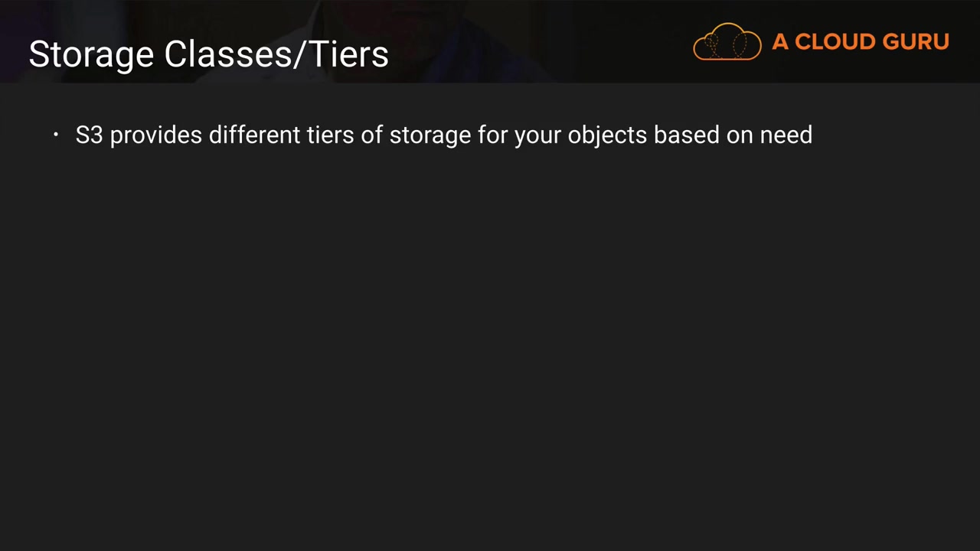Click the cloud logo icon
The width and height of the screenshot is (980, 551).
(727, 42)
